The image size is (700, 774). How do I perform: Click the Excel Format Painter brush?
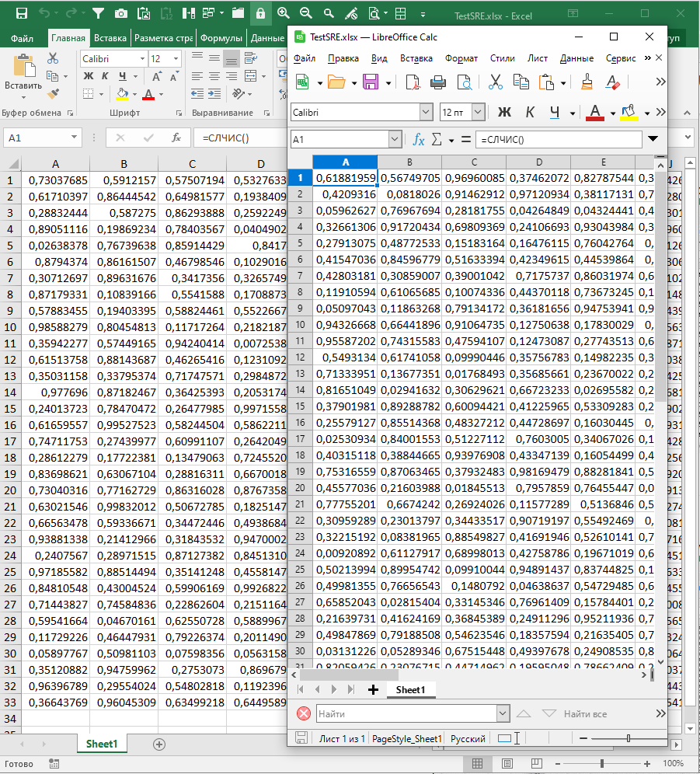point(53,94)
